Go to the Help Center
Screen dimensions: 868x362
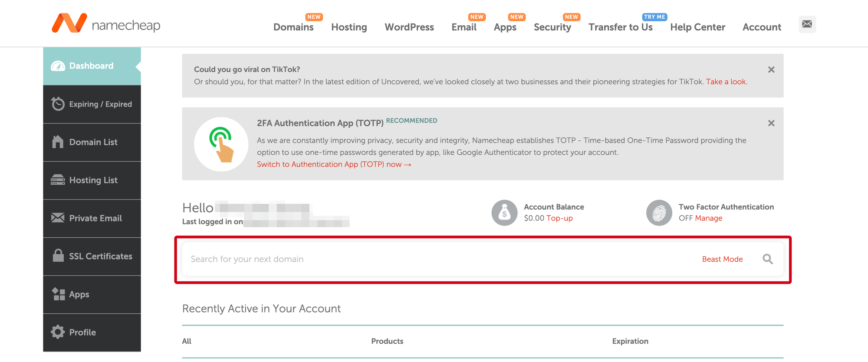(x=697, y=27)
